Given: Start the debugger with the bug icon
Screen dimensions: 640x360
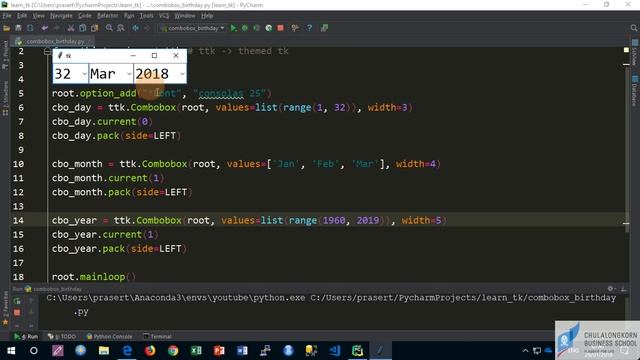Looking at the screenshot, I should click(x=245, y=28).
